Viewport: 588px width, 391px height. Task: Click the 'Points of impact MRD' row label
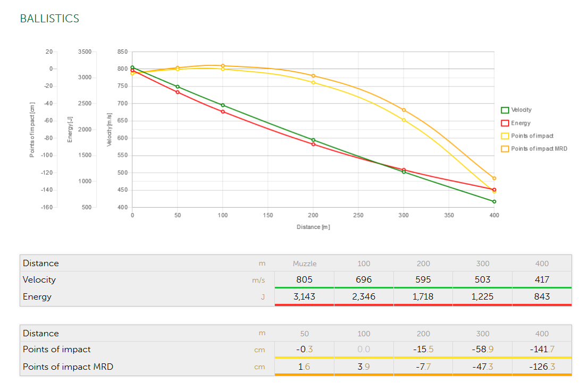tap(68, 367)
